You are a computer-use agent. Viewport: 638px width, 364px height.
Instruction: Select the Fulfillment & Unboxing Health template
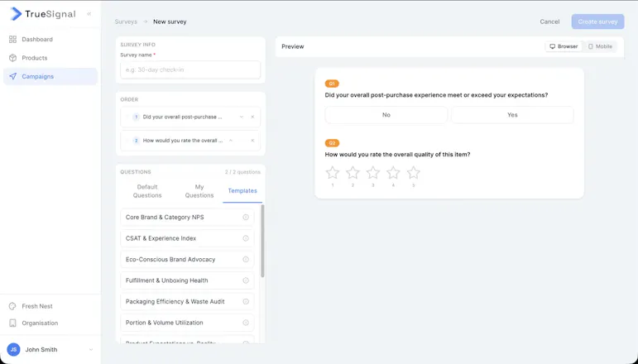[x=187, y=280]
